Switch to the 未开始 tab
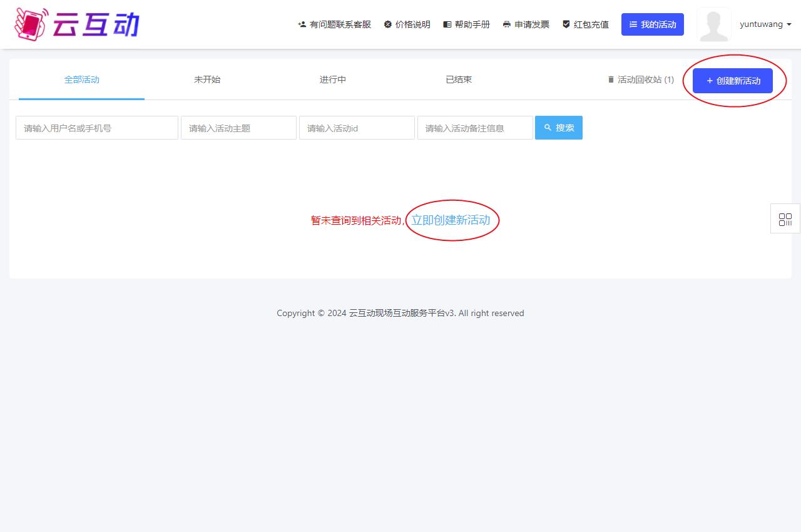801x532 pixels. [x=207, y=79]
